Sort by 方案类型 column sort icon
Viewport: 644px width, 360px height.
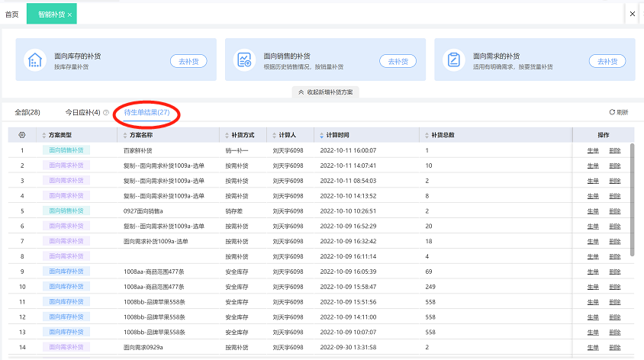point(43,135)
